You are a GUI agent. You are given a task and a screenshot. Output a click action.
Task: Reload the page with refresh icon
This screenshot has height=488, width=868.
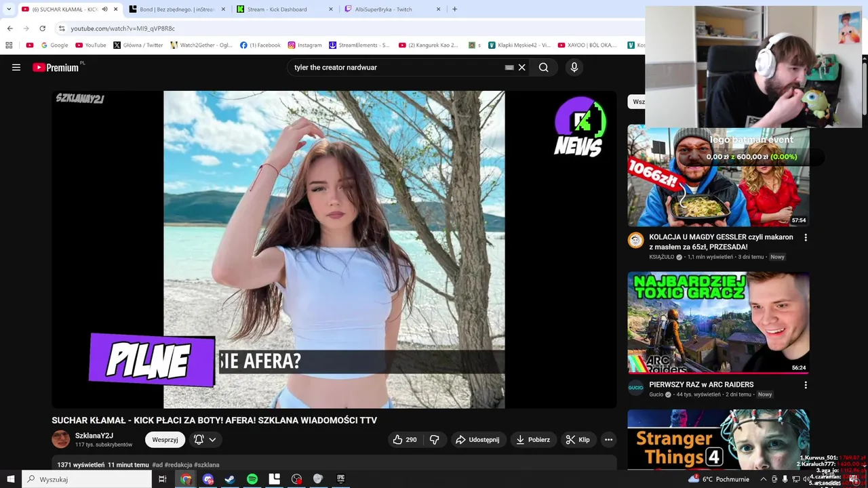pyautogui.click(x=42, y=28)
